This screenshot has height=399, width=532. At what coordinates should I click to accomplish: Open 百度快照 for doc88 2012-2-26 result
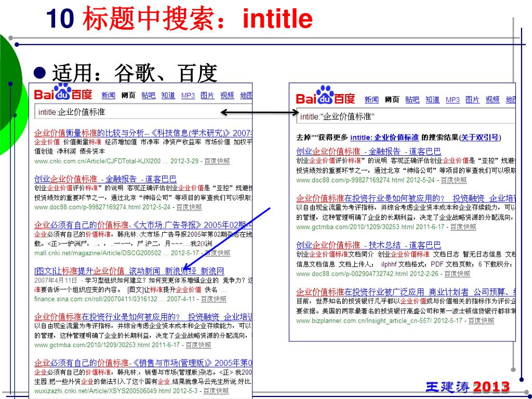[457, 274]
